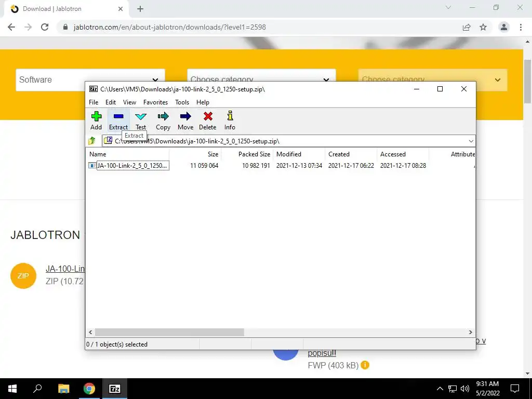Open the middle Choose category dropdown
Image resolution: width=532 pixels, height=399 pixels.
point(261,76)
